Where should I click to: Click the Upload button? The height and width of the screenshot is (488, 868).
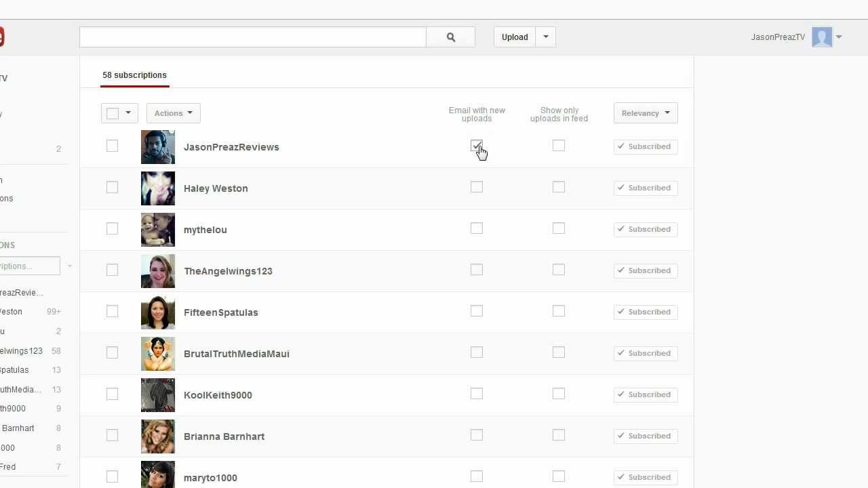(515, 37)
